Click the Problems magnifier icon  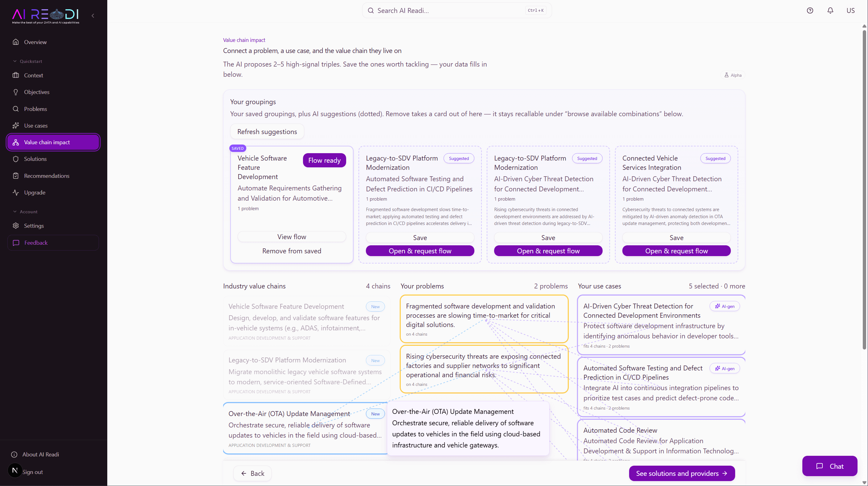[x=15, y=109]
